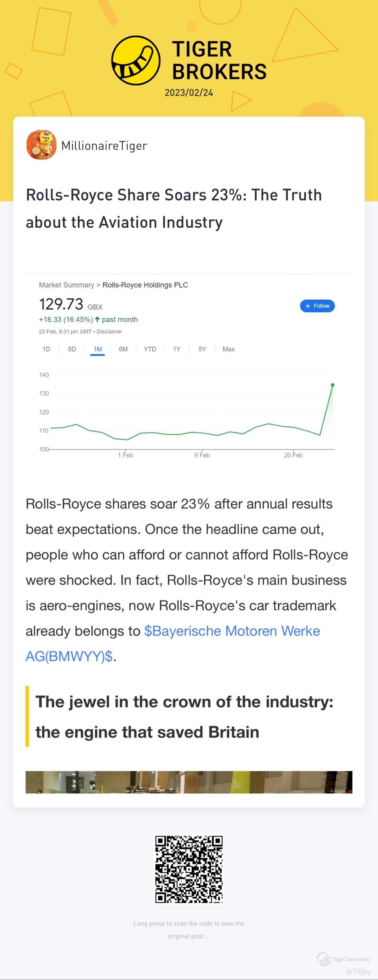The image size is (378, 980).
Task: Click the green up arrow indicator
Action: pyautogui.click(x=97, y=319)
